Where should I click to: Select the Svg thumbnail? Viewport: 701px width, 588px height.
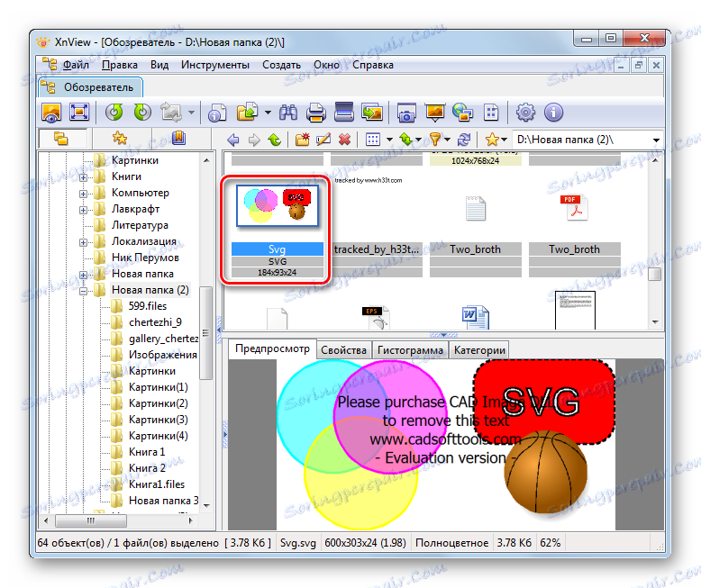tap(278, 206)
